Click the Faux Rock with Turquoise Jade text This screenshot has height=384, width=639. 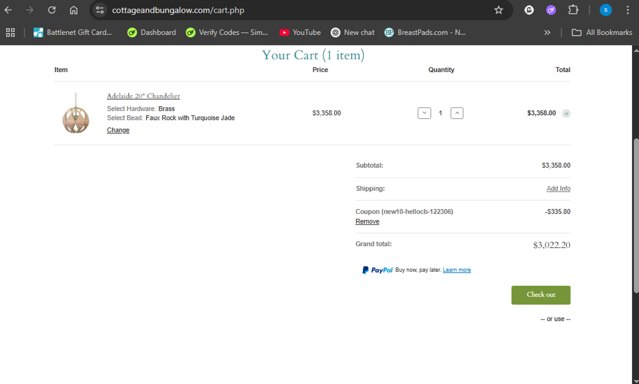click(x=190, y=118)
